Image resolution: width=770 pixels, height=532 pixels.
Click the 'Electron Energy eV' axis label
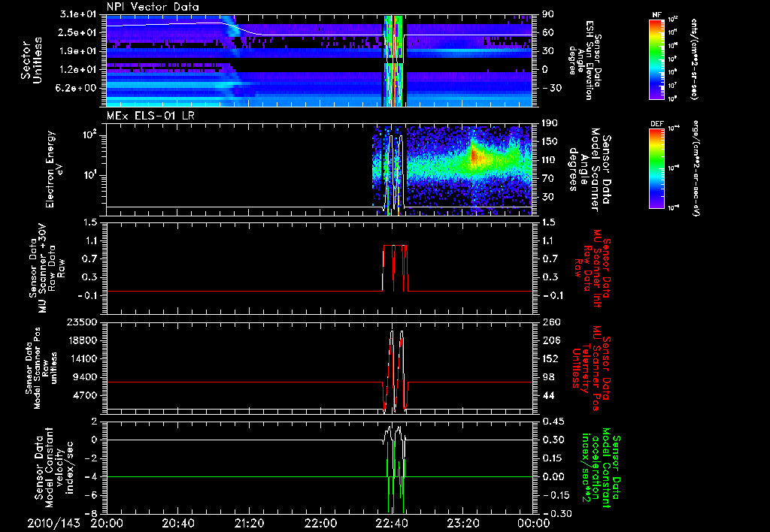pyautogui.click(x=54, y=169)
